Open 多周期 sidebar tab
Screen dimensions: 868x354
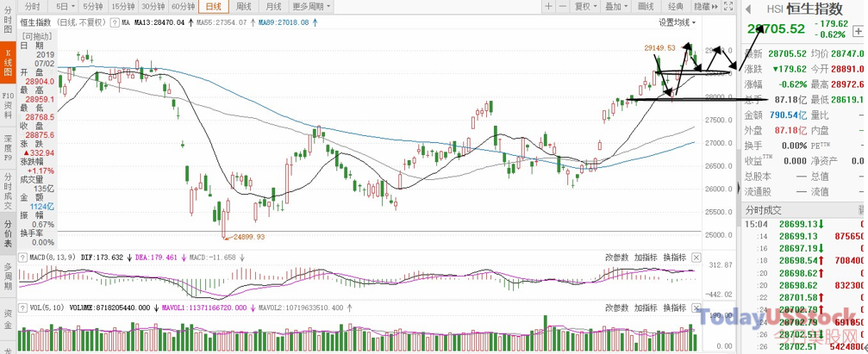click(8, 276)
